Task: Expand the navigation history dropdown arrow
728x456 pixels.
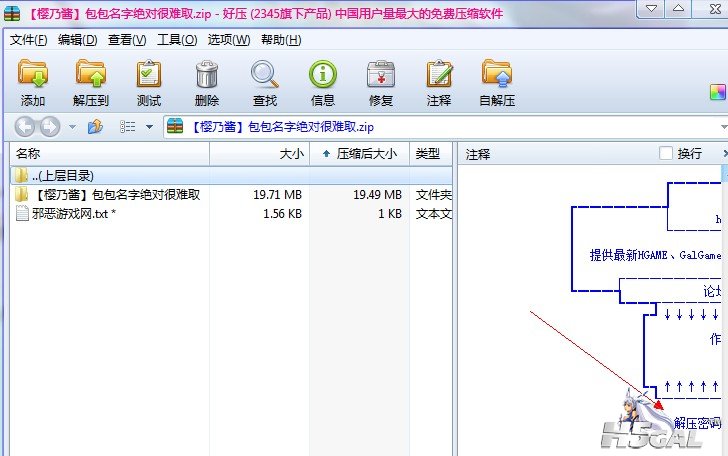Action: tap(72, 127)
